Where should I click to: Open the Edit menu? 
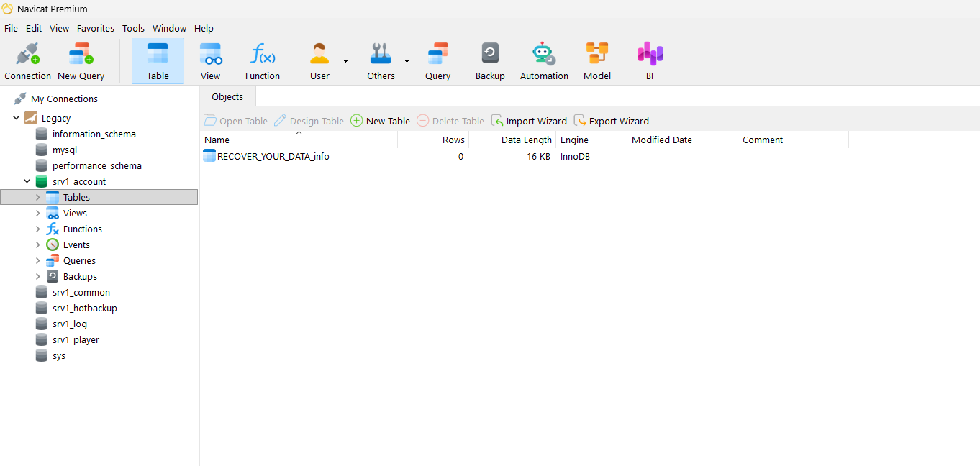point(34,28)
